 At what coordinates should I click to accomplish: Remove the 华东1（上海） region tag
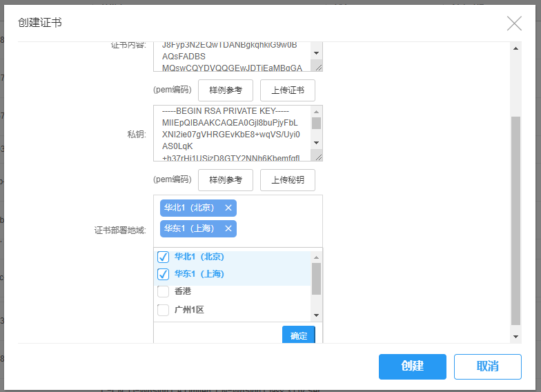click(228, 228)
